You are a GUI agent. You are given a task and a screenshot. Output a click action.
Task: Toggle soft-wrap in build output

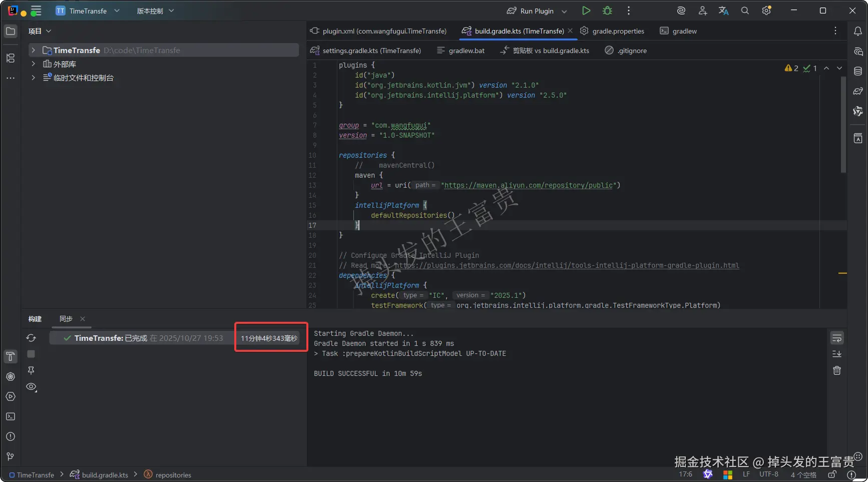836,338
